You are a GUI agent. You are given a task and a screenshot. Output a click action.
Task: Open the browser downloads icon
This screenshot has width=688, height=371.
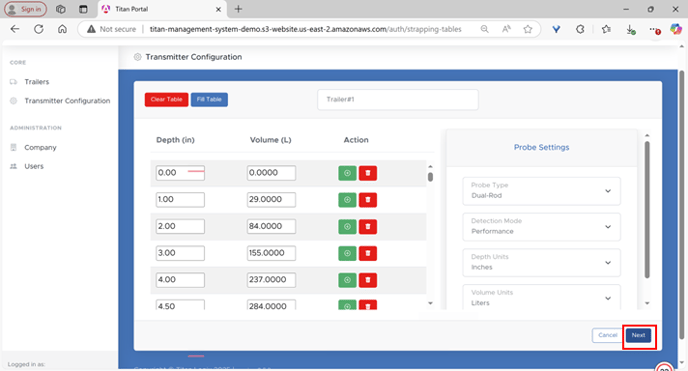(631, 29)
